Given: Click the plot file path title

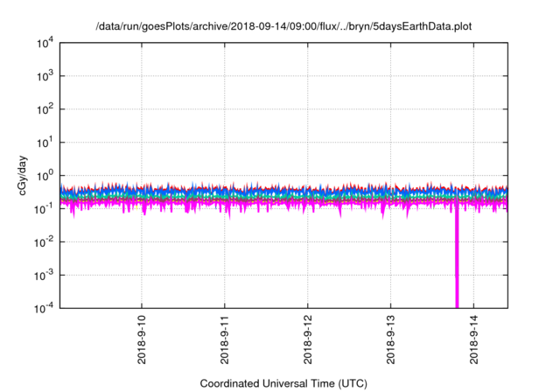Looking at the screenshot, I should pyautogui.click(x=283, y=27).
